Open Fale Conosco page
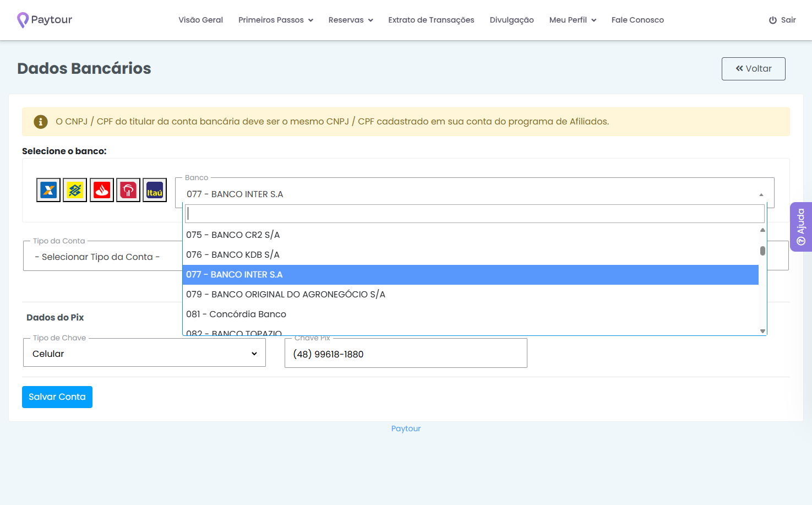Screen dimensions: 812x505 pyautogui.click(x=637, y=20)
